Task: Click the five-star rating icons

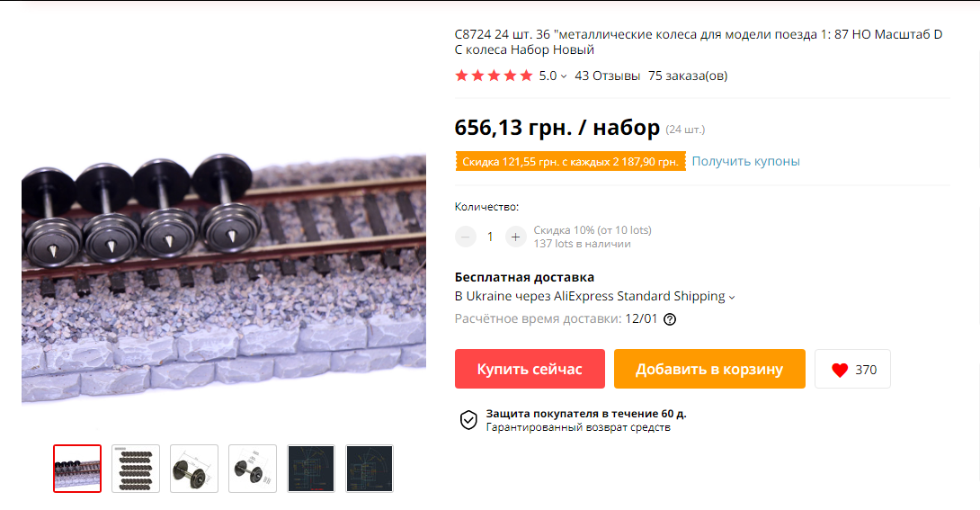Action: 494,76
